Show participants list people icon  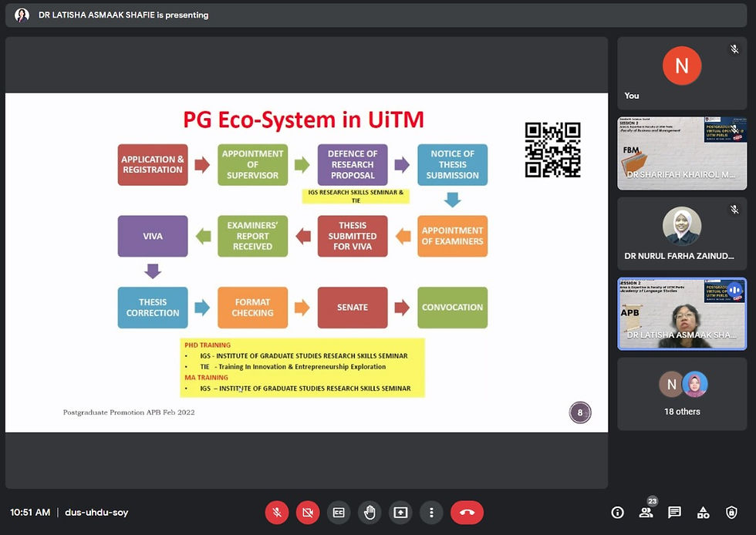[x=646, y=513]
